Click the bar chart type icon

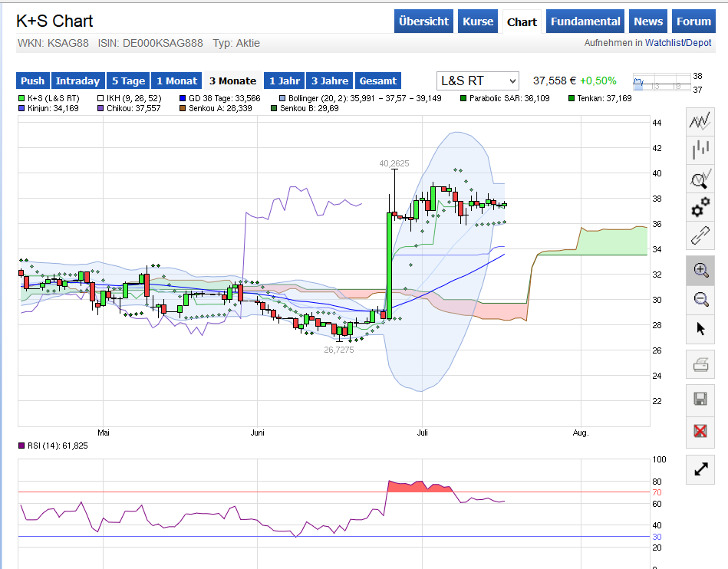pos(700,150)
